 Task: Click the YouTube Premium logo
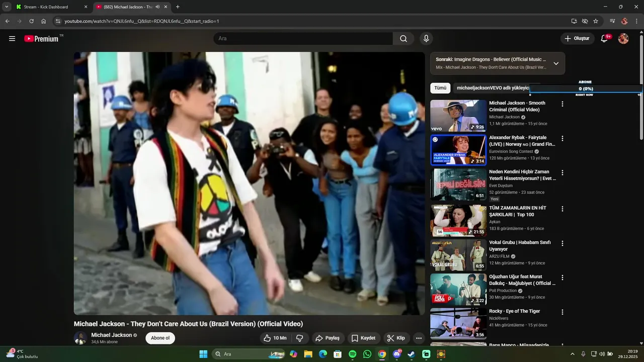coord(41,39)
